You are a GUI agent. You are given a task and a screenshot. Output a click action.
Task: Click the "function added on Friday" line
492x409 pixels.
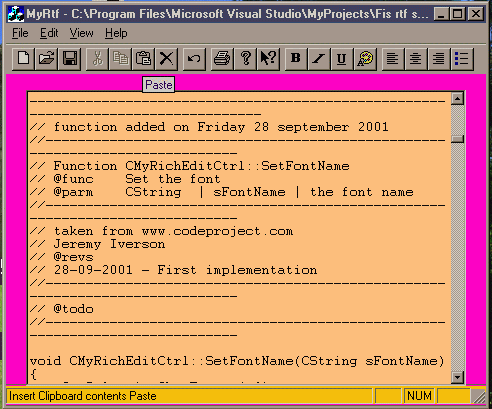(x=209, y=127)
